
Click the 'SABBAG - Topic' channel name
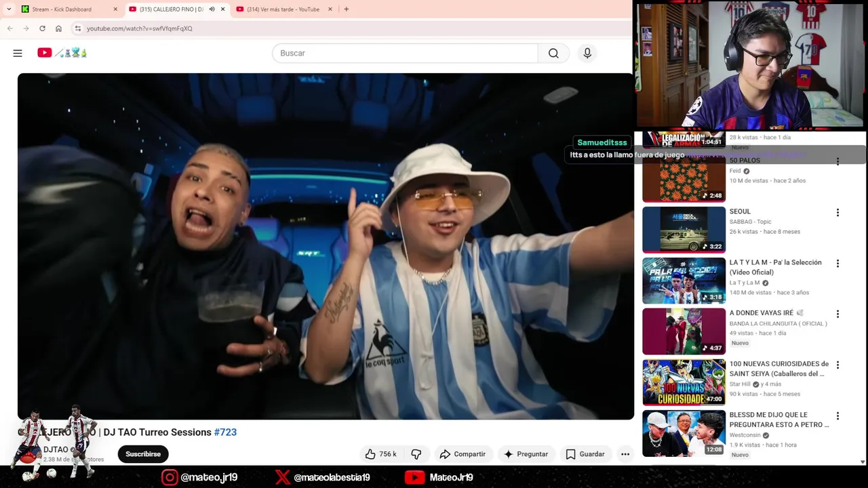pos(751,222)
